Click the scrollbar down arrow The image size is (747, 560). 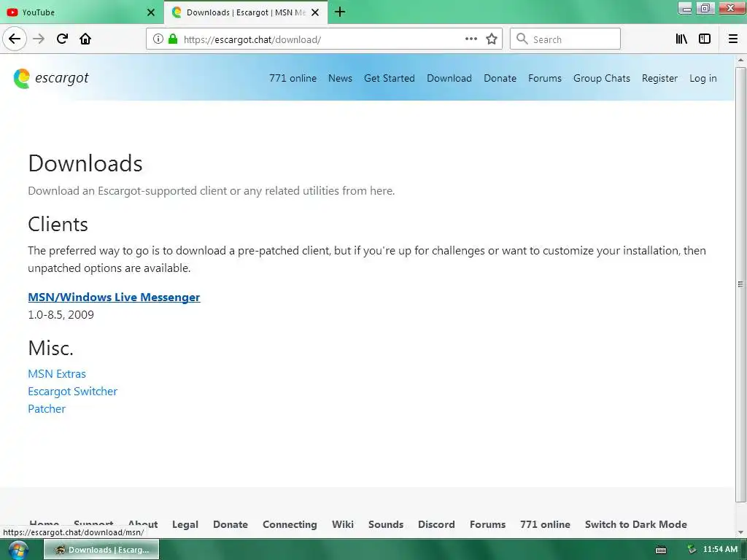click(x=740, y=532)
